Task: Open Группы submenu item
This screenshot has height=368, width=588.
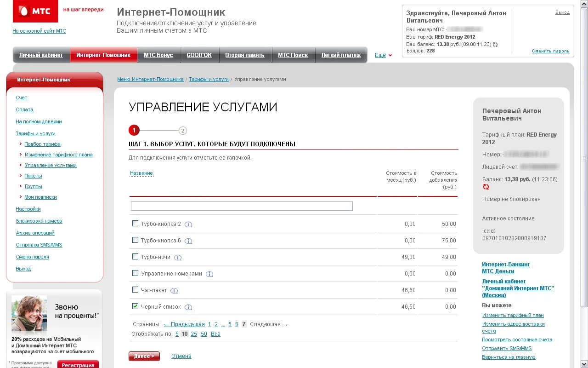Action: click(x=34, y=186)
